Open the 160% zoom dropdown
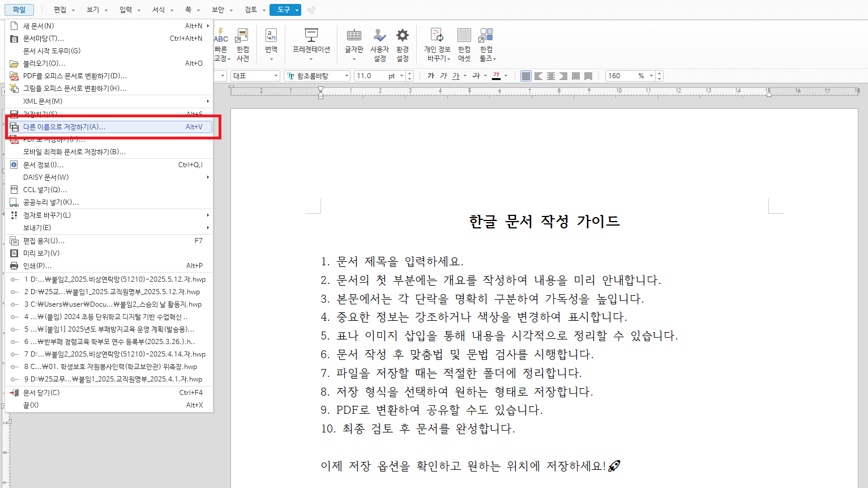The width and height of the screenshot is (868, 488). point(651,76)
